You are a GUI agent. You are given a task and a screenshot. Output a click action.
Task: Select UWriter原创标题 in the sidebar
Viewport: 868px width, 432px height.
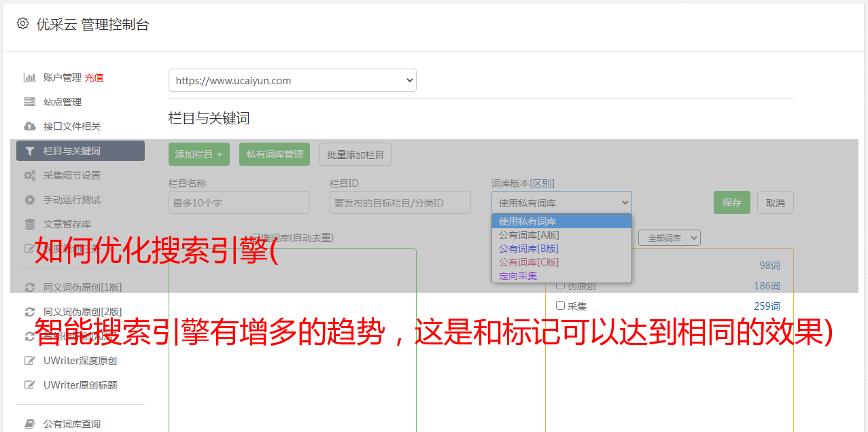tap(80, 385)
